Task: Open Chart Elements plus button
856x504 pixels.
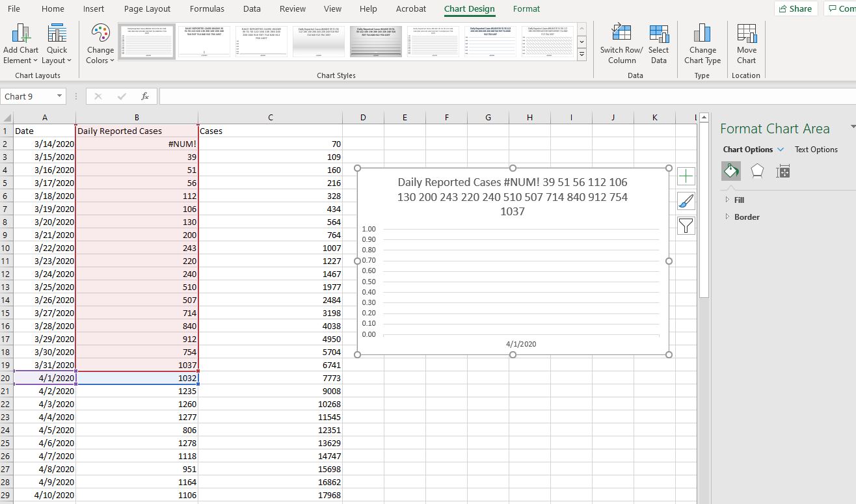Action: point(686,176)
